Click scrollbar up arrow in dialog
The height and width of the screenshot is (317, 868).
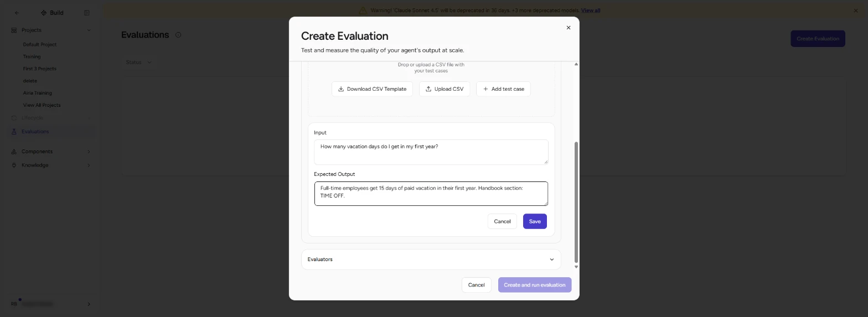point(576,64)
